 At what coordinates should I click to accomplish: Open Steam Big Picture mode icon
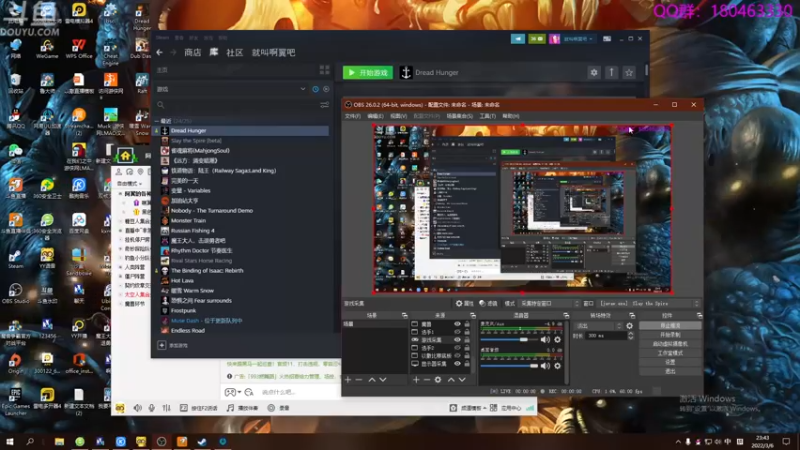pos(607,39)
